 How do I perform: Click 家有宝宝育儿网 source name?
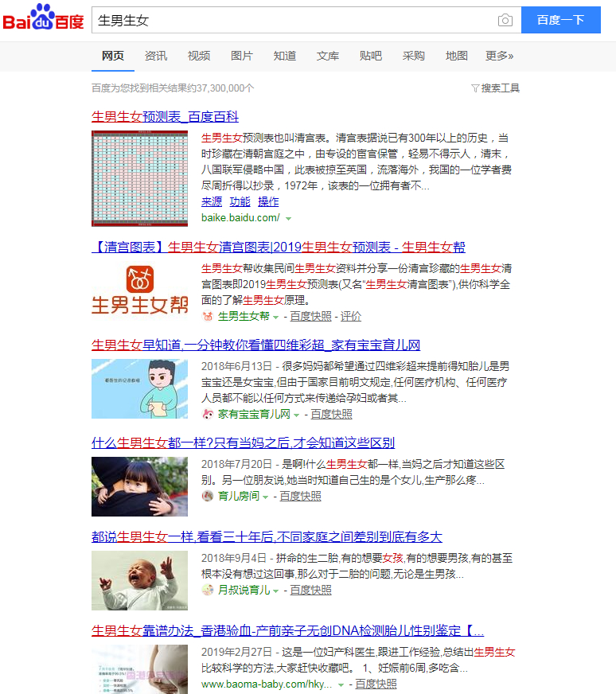pyautogui.click(x=254, y=415)
